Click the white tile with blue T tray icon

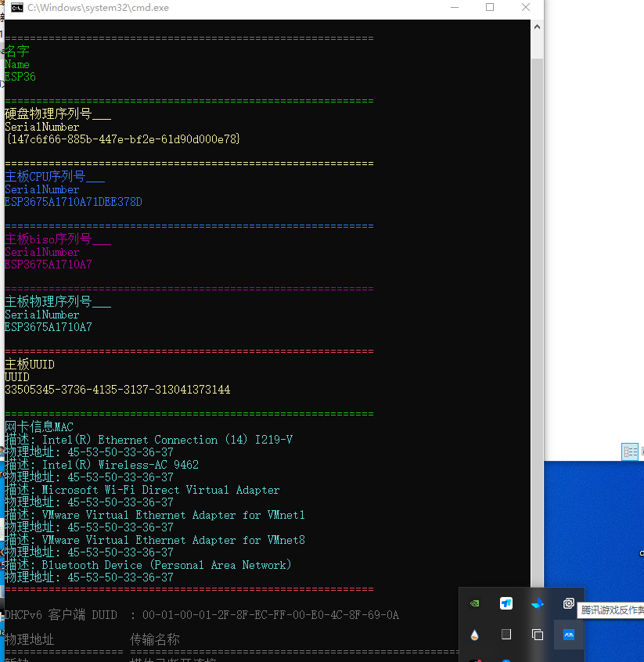[x=506, y=603]
